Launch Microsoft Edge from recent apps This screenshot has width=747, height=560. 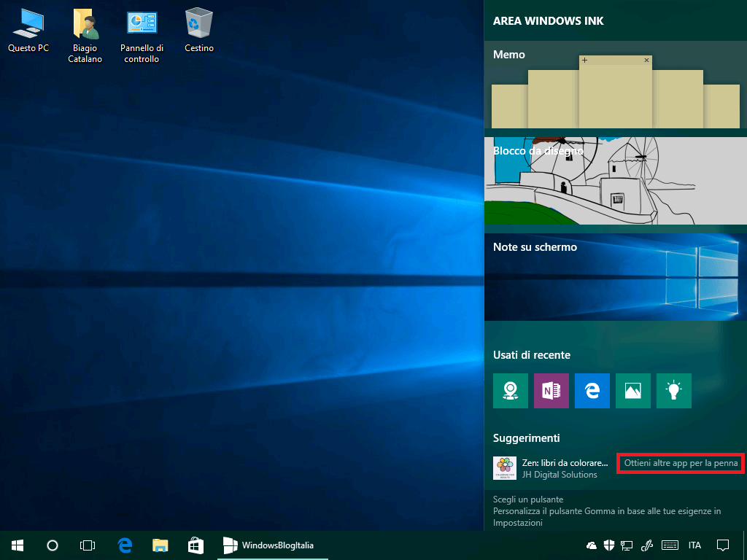coord(592,391)
